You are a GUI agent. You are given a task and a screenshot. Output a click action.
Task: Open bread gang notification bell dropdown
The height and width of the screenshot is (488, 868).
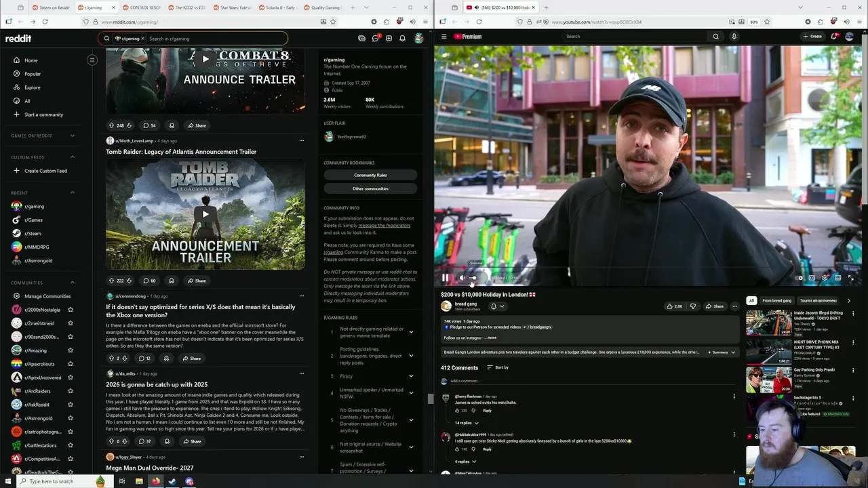[497, 306]
